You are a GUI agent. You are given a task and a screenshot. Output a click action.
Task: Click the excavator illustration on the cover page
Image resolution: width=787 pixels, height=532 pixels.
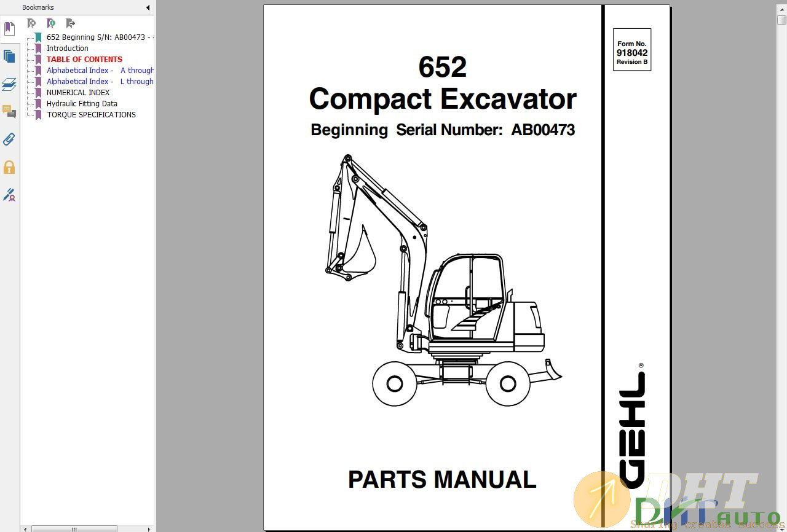(443, 280)
